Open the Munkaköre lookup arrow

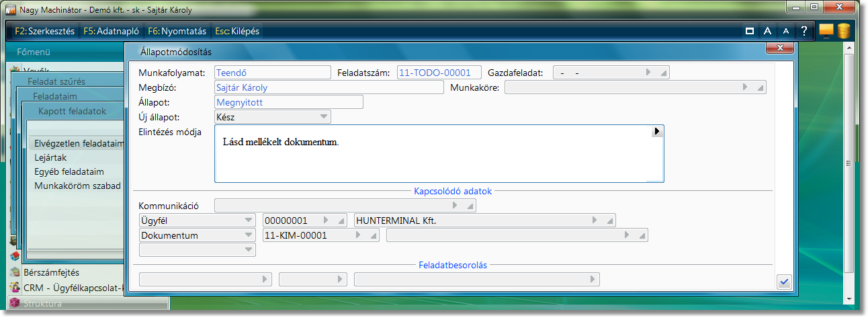click(745, 87)
